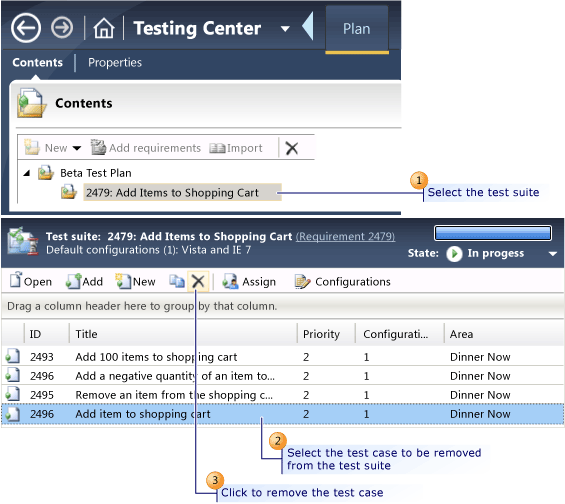565x504 pixels.
Task: Select test case 2493 row
Action: (x=282, y=357)
